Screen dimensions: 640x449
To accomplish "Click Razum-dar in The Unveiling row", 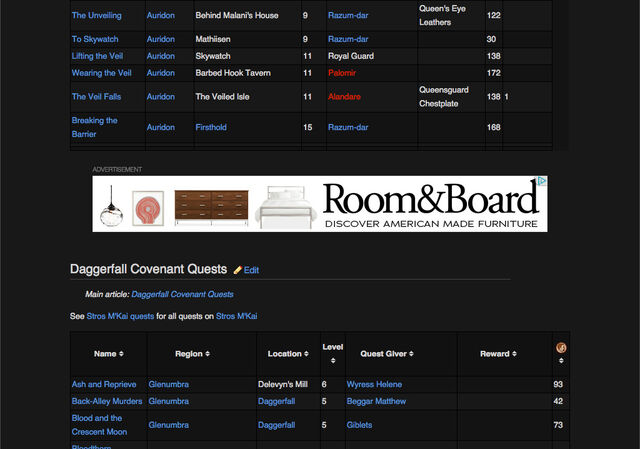I will (348, 16).
